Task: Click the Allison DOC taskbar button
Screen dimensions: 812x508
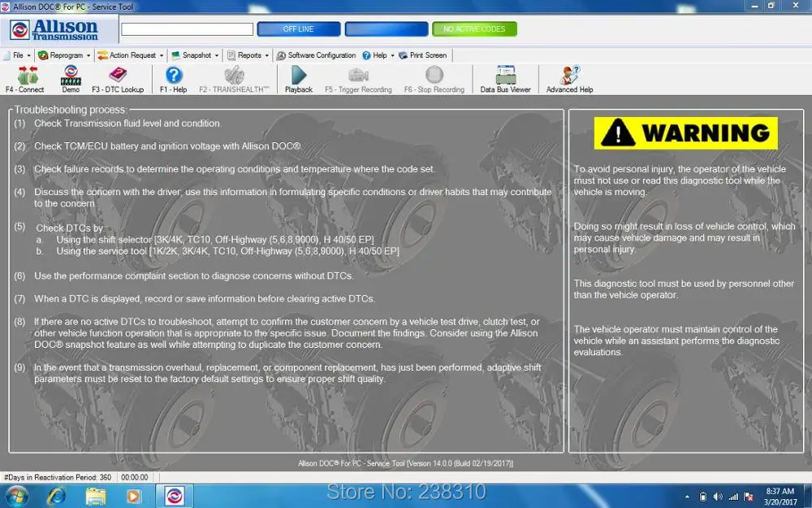Action: pyautogui.click(x=175, y=496)
